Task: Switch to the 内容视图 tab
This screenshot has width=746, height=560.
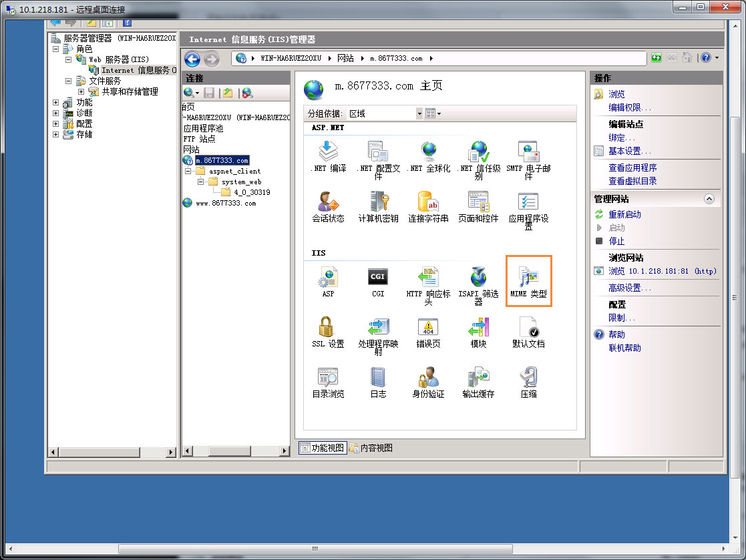Action: pyautogui.click(x=371, y=448)
